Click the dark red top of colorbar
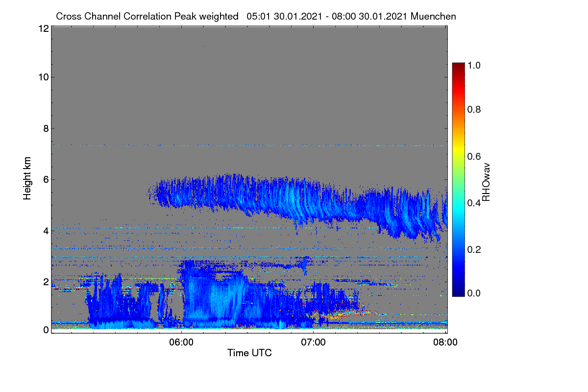The width and height of the screenshot is (588, 392). pyautogui.click(x=458, y=65)
